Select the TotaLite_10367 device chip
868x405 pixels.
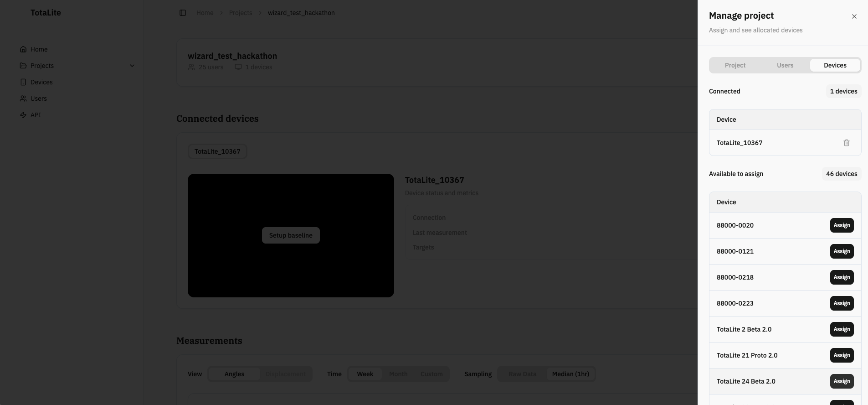click(217, 151)
